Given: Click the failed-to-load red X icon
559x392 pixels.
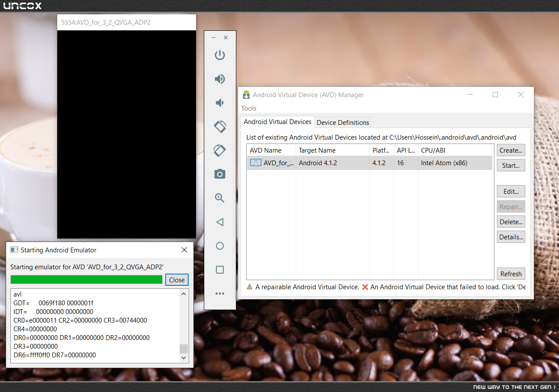Looking at the screenshot, I should 365,287.
